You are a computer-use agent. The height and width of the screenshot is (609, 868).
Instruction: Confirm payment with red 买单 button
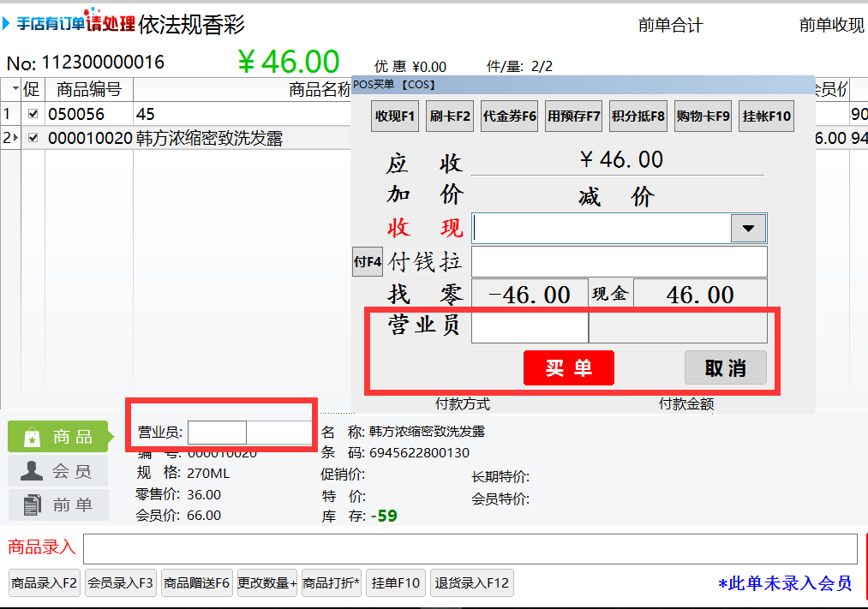point(568,367)
